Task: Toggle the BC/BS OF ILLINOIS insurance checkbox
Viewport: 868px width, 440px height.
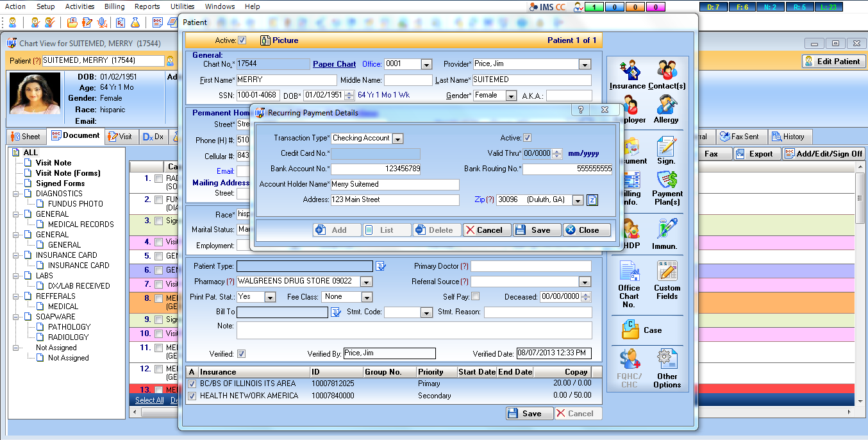Action: pos(192,384)
